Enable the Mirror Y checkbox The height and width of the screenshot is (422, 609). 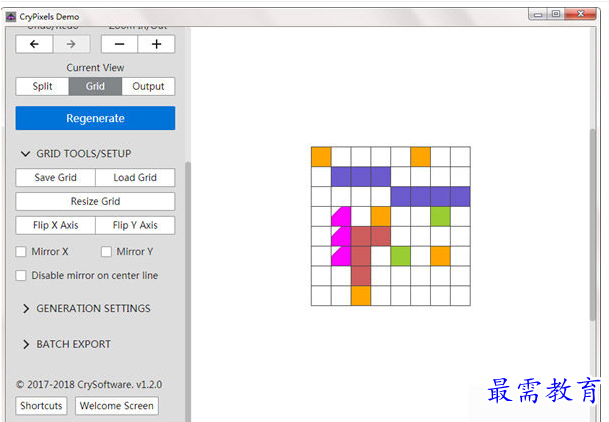pyautogui.click(x=106, y=252)
